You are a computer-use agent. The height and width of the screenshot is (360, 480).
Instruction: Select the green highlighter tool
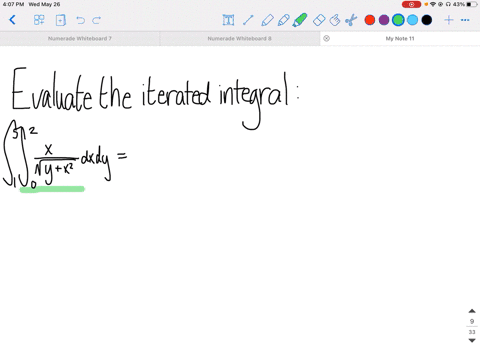coord(299,20)
